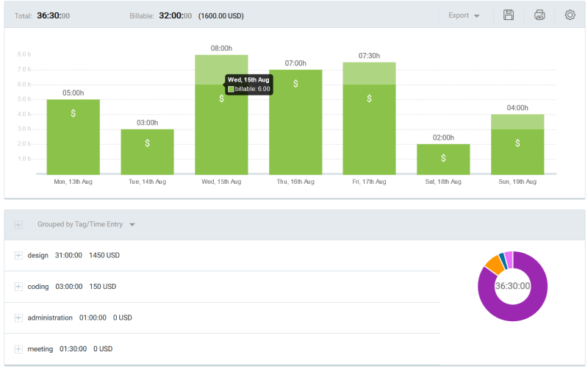588x369 pixels.
Task: Click the 36:30:00 total in donut center
Action: click(512, 286)
